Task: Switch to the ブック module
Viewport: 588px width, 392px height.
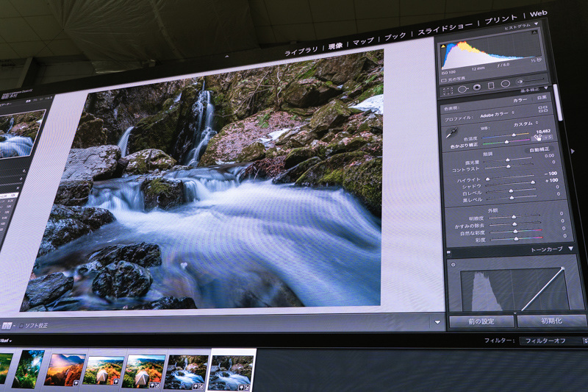Action: coord(395,36)
